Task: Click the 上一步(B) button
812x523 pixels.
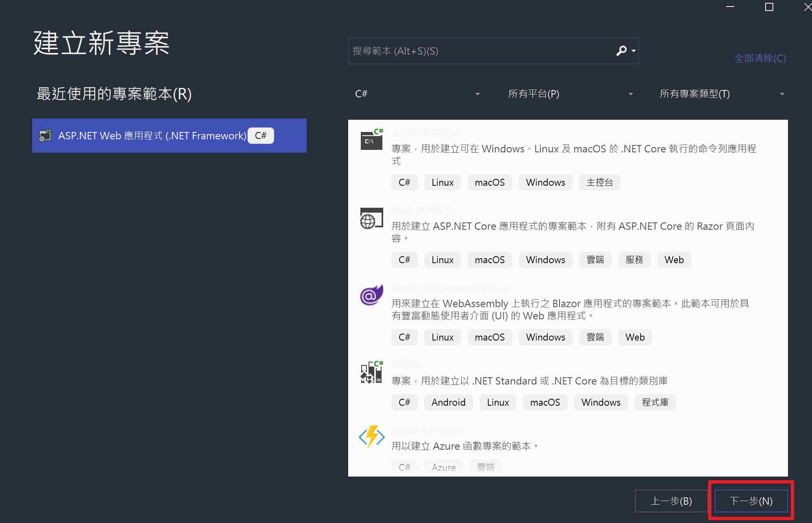Action: (x=671, y=501)
